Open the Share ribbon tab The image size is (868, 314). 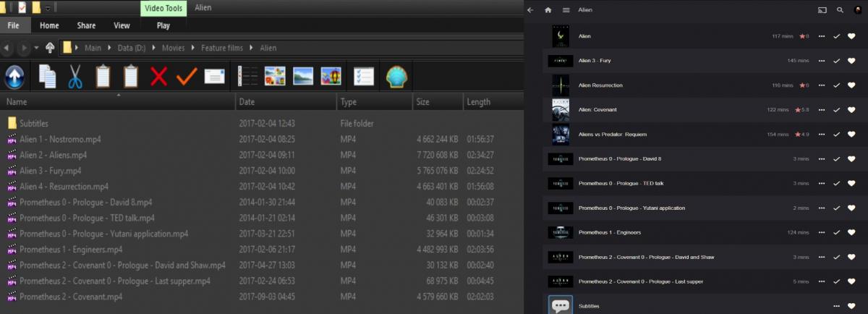86,25
